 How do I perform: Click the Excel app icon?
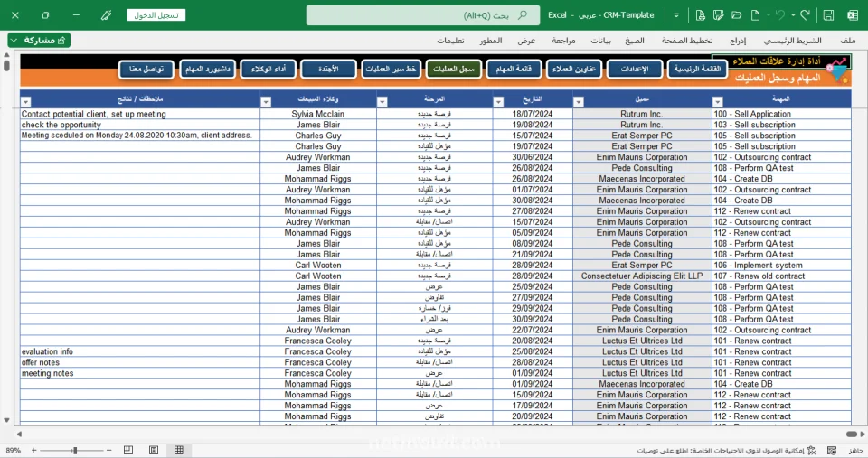click(853, 15)
